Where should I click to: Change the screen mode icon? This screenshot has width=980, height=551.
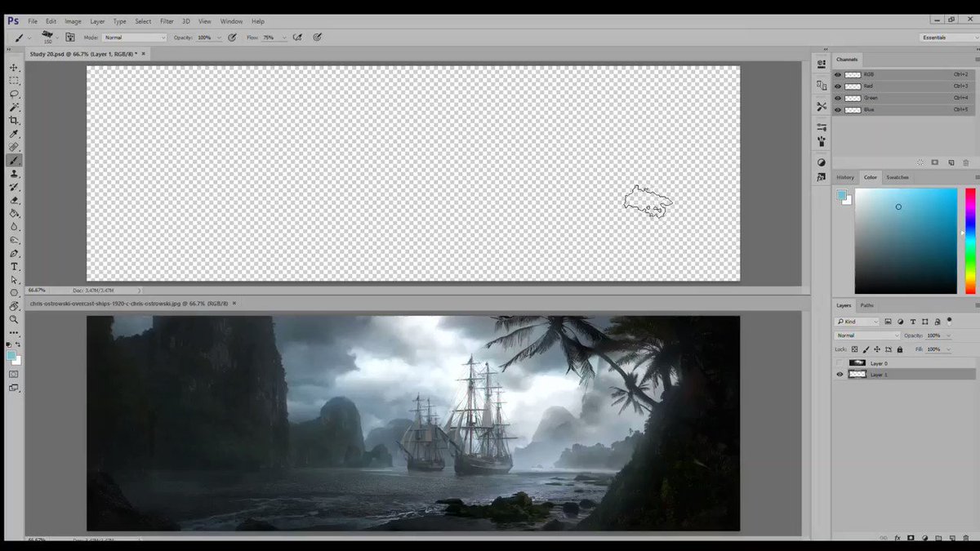pyautogui.click(x=14, y=388)
